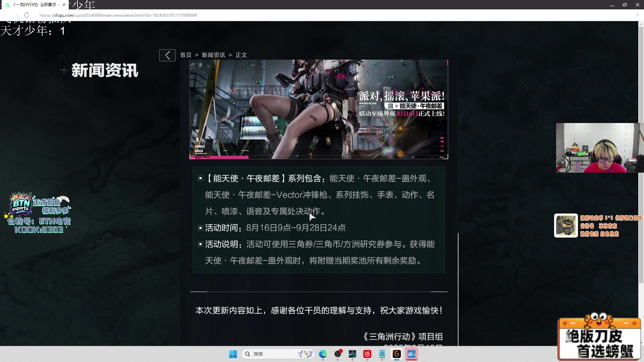Click the browser reload icon
The image size is (644, 362).
(x=27, y=15)
